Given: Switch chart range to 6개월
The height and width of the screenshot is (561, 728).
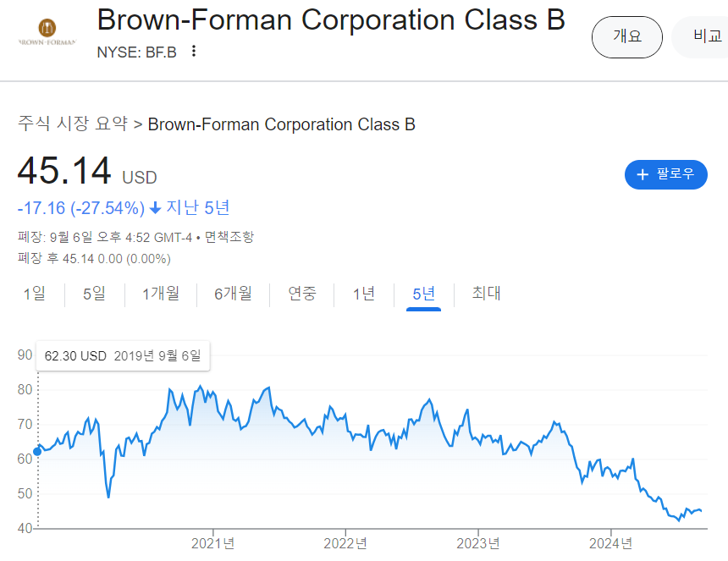Looking at the screenshot, I should (233, 294).
